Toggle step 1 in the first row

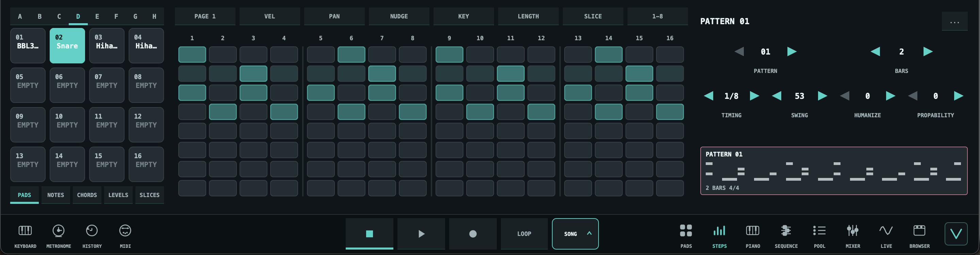point(192,55)
